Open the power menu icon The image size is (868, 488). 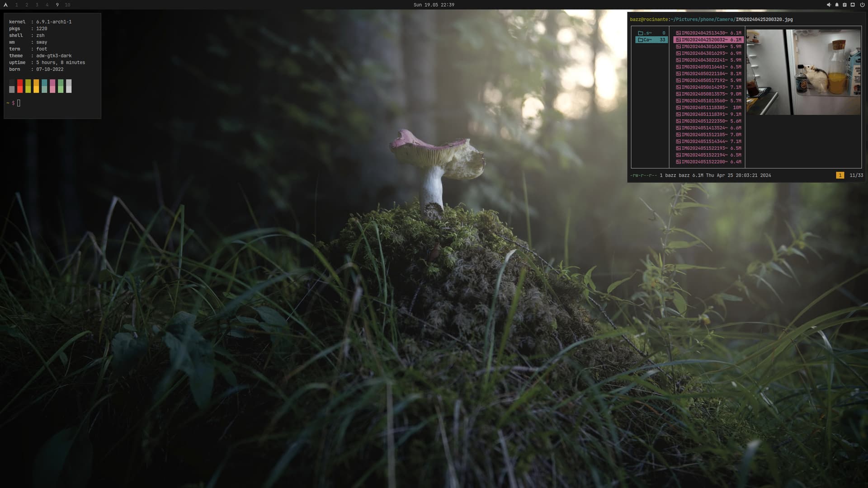[x=862, y=5]
